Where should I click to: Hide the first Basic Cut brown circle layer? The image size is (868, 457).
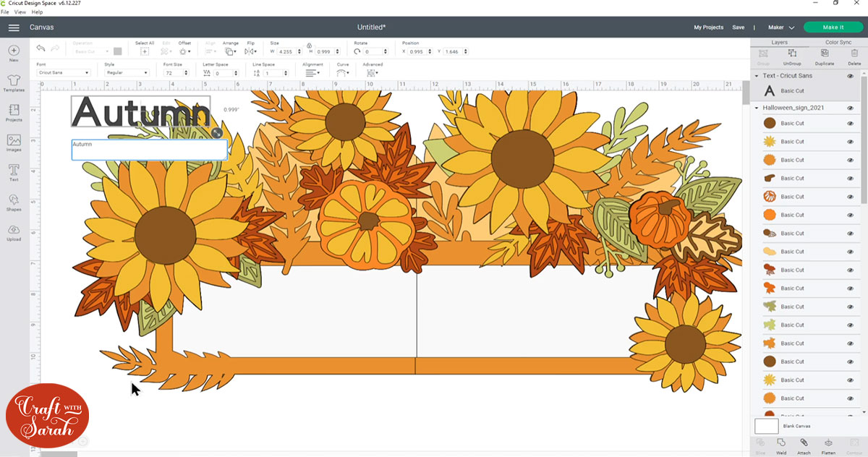[x=850, y=124]
